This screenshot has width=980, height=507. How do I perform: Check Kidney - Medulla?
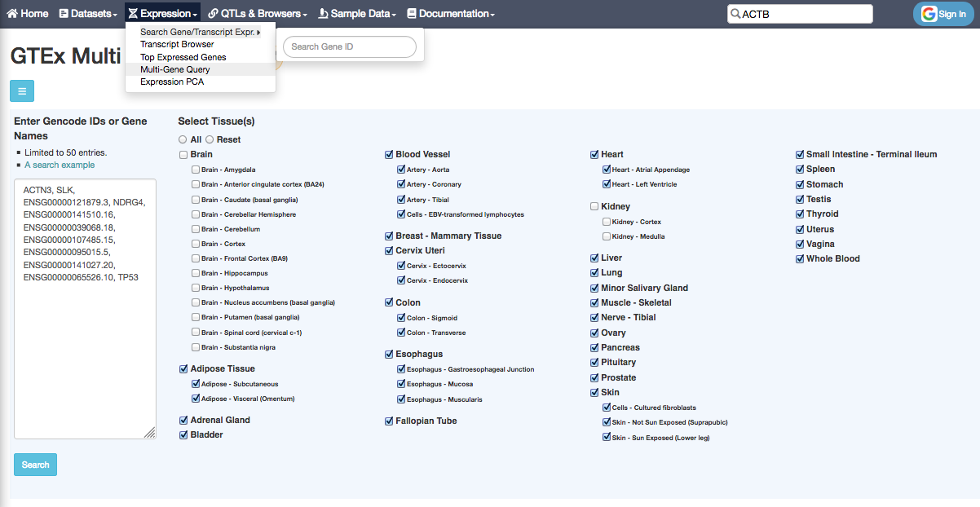coord(607,236)
